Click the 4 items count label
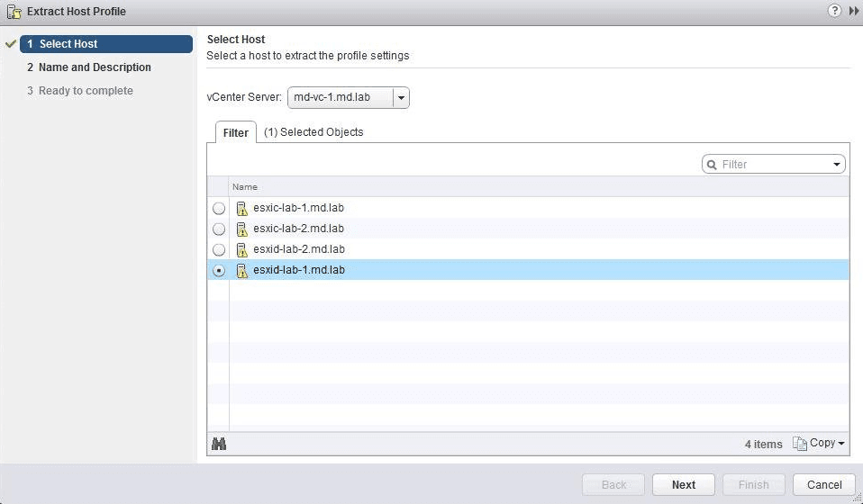This screenshot has height=504, width=863. click(x=763, y=444)
